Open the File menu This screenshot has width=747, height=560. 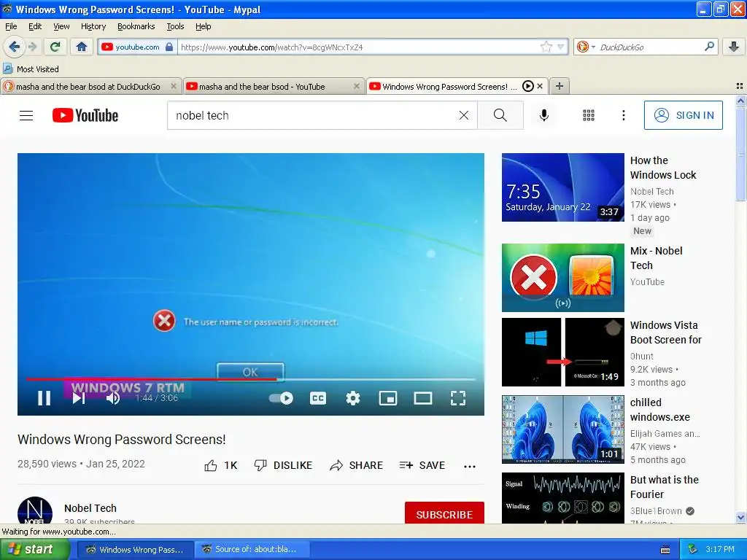(11, 26)
